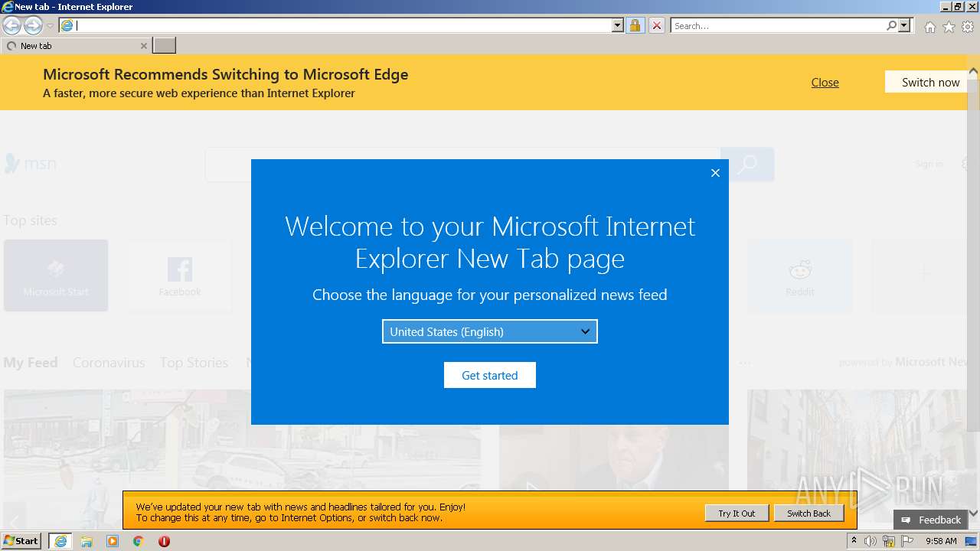
Task: Close the New tab tab
Action: click(x=143, y=46)
